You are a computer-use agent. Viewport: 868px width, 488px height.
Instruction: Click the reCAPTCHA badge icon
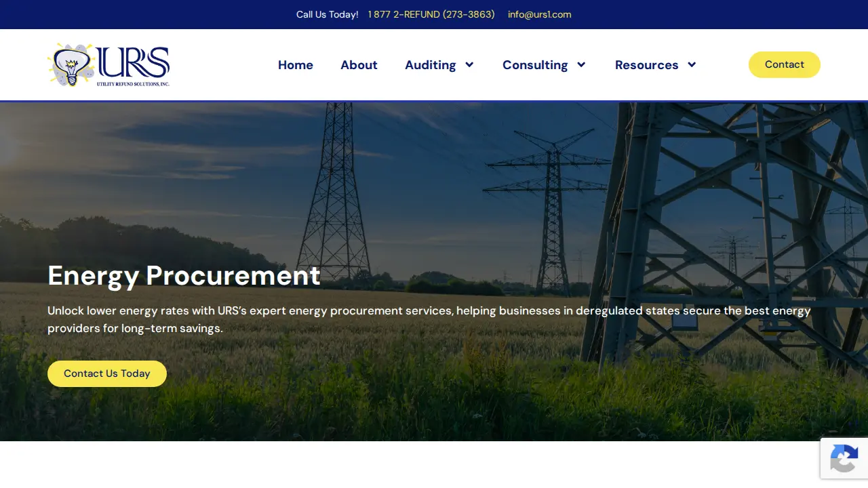click(844, 458)
